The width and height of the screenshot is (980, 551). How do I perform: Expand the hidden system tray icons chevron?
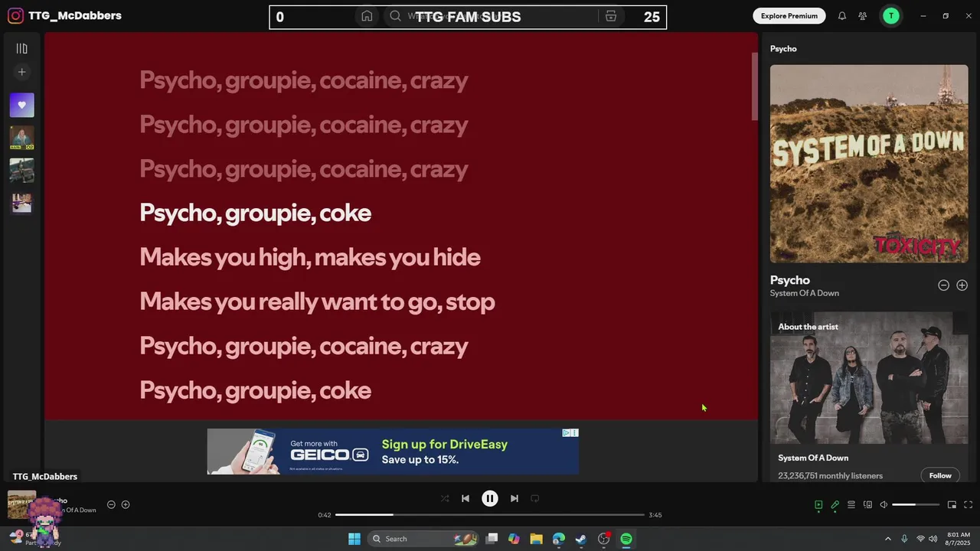(888, 539)
